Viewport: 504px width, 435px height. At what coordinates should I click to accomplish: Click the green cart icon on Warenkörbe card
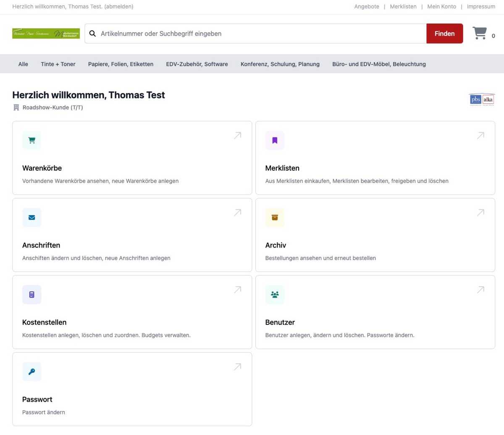tap(32, 140)
